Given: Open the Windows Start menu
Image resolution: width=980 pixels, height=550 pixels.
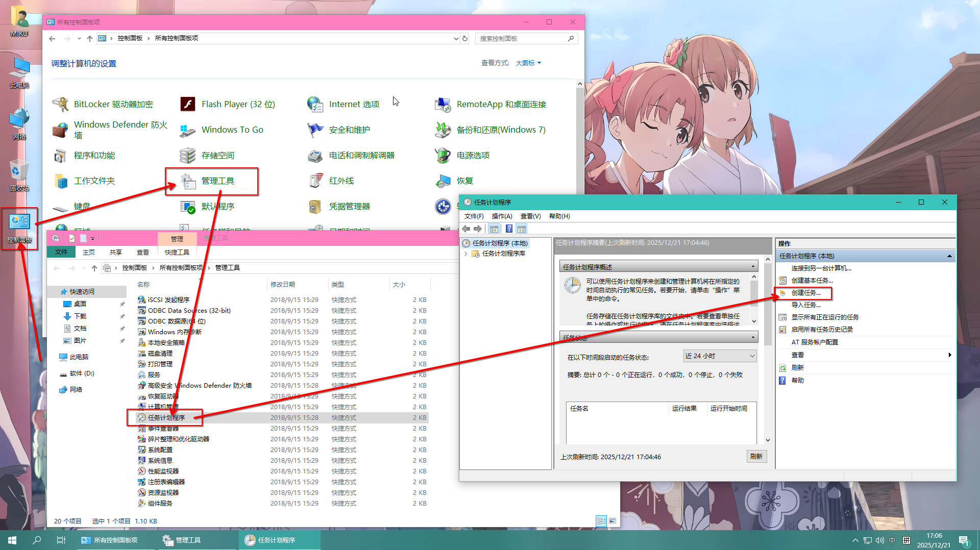Looking at the screenshot, I should pyautogui.click(x=11, y=540).
